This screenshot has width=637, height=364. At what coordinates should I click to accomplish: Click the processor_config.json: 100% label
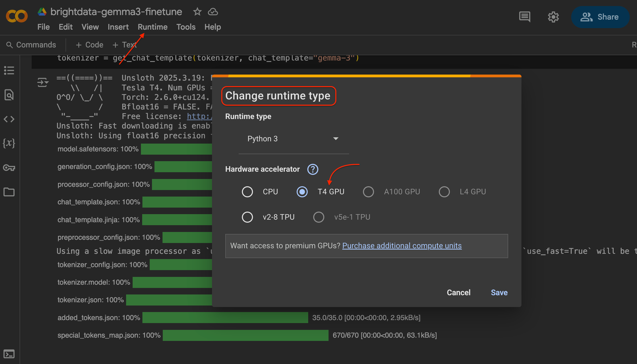103,185
